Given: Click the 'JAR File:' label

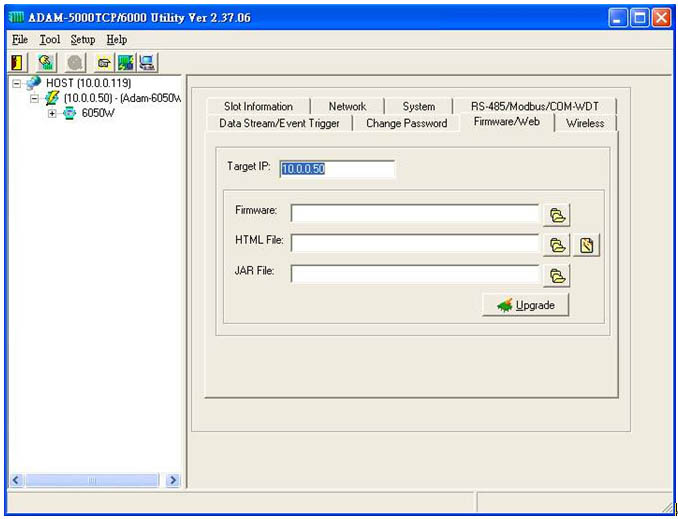Looking at the screenshot, I should pyautogui.click(x=254, y=271).
